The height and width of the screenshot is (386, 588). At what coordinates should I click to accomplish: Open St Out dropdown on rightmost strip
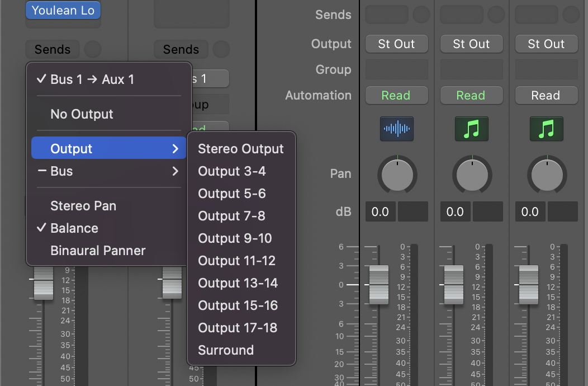tap(547, 44)
